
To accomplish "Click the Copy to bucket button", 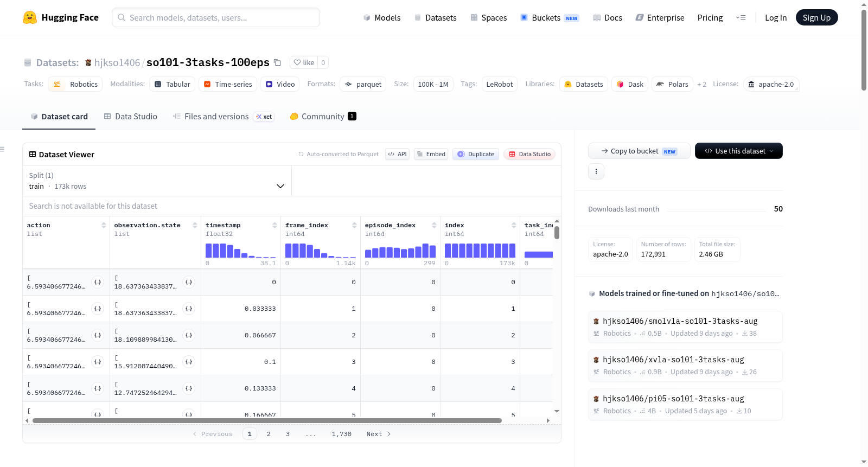I will coord(639,151).
